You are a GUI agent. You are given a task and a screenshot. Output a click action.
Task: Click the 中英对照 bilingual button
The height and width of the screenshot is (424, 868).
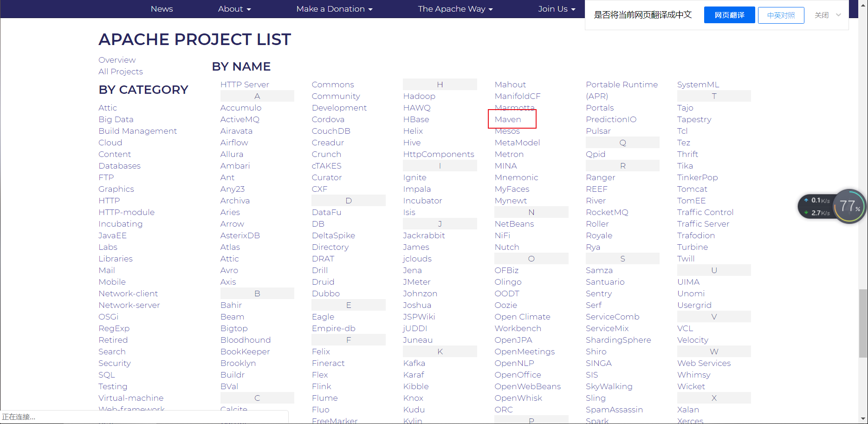click(x=781, y=15)
